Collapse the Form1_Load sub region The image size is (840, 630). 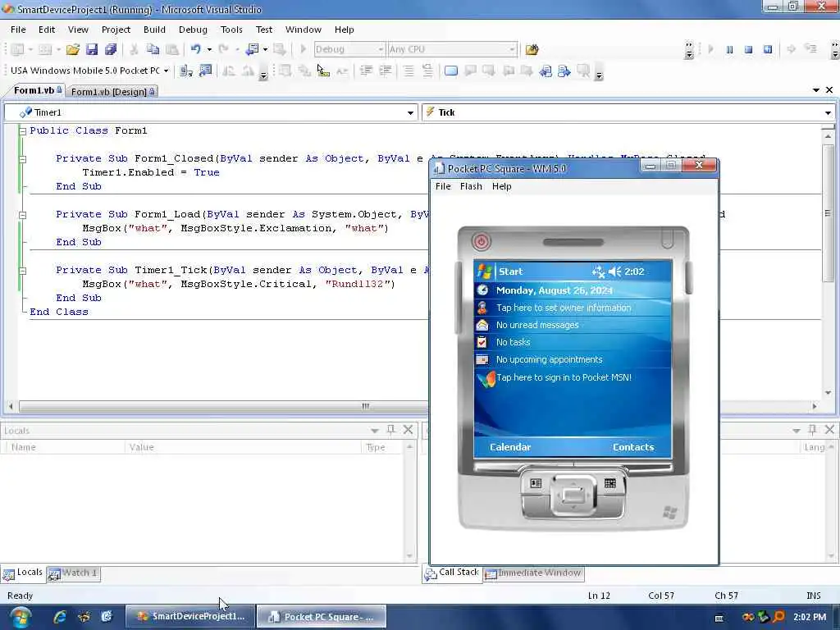(22, 215)
